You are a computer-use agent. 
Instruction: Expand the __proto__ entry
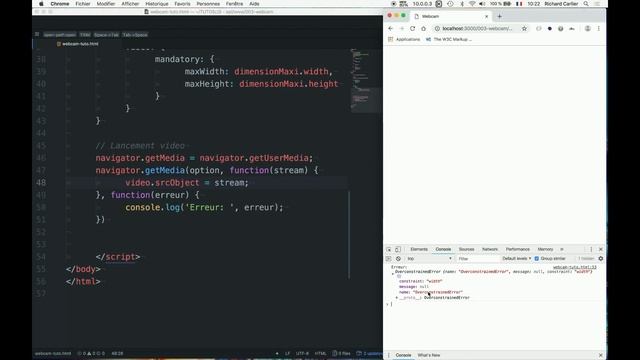pos(397,298)
